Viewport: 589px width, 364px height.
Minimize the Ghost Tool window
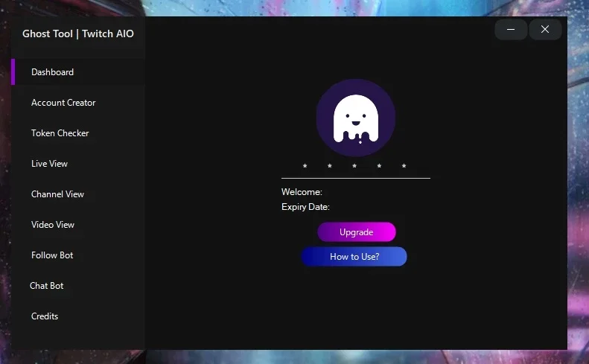[x=511, y=29]
